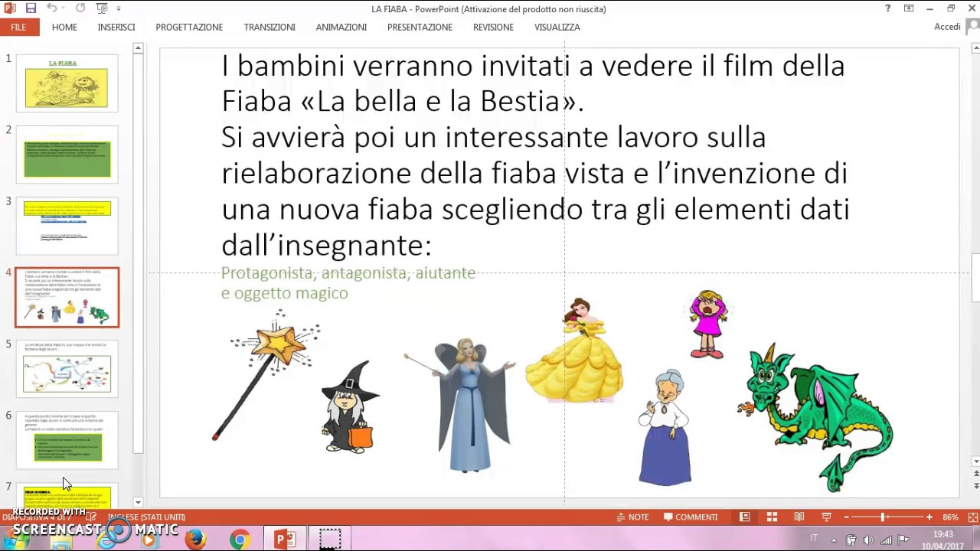Viewport: 980px width, 551px height.
Task: Click the 'Protagonista, antagonista, aiutante' text
Action: coord(348,273)
